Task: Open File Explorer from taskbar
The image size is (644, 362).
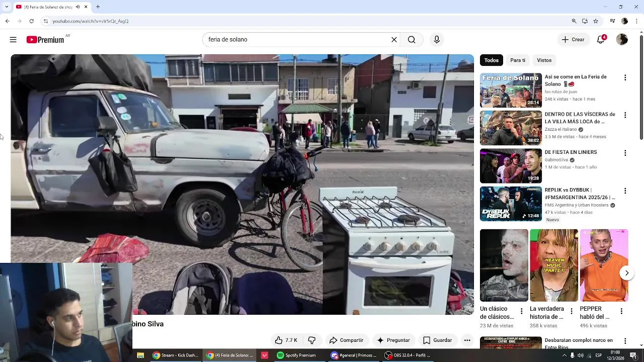Action: [140, 355]
